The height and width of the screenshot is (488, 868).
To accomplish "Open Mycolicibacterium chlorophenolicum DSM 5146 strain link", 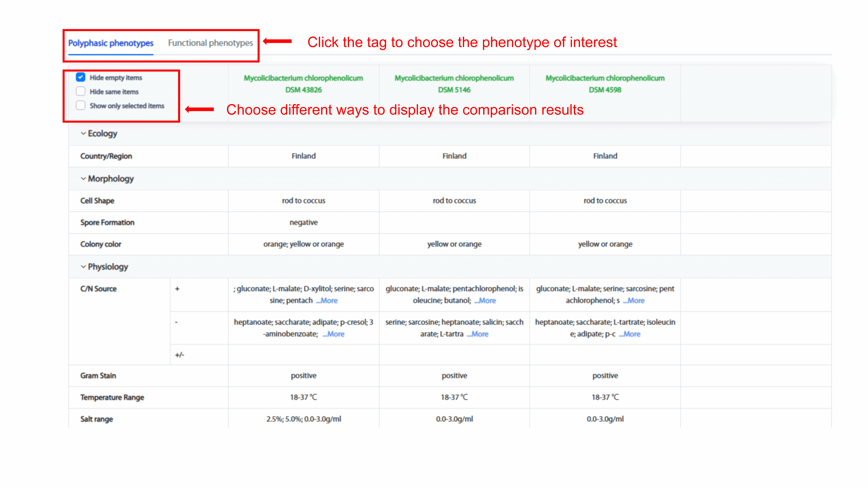I will pos(454,84).
